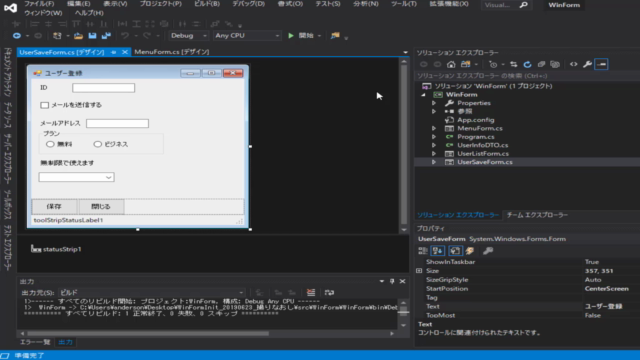Click the property pages wrench icon

coord(488,251)
